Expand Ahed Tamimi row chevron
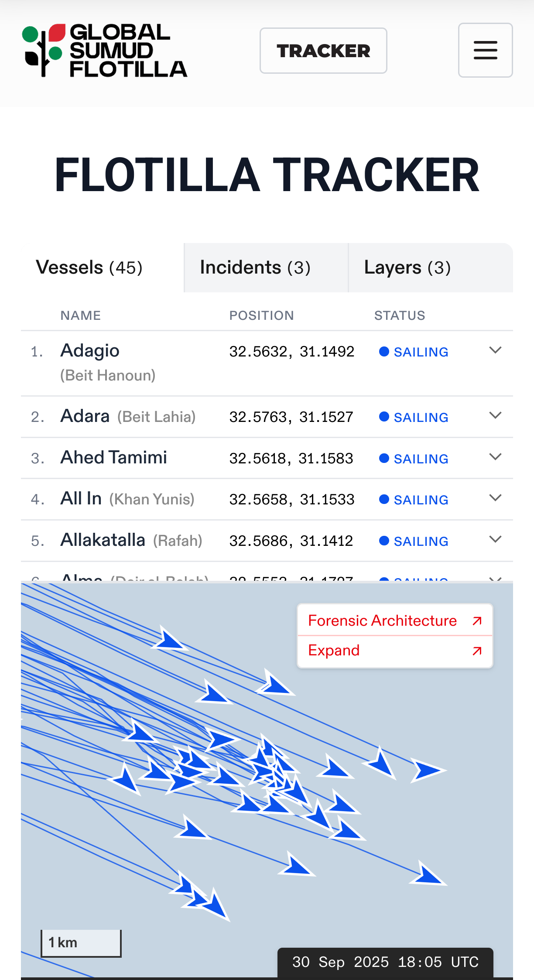This screenshot has height=980, width=534. pos(495,457)
